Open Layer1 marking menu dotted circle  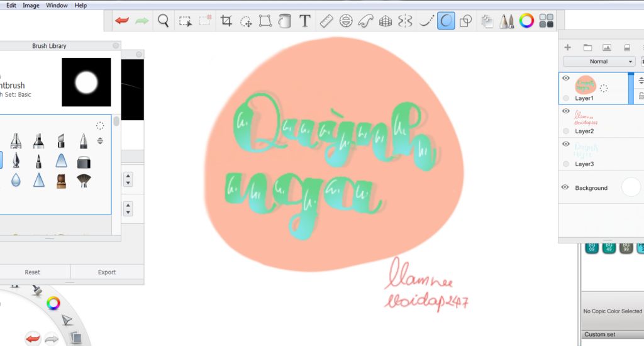point(603,88)
